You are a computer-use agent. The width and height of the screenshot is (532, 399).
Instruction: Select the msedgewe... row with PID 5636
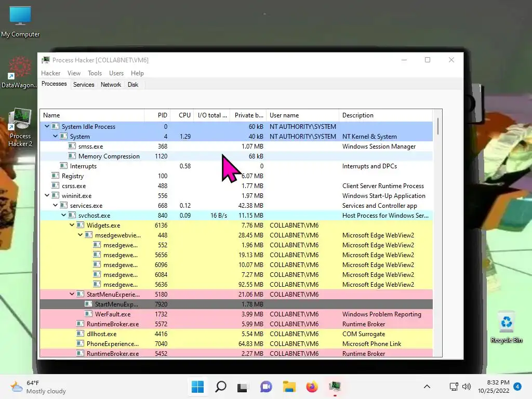(236, 284)
